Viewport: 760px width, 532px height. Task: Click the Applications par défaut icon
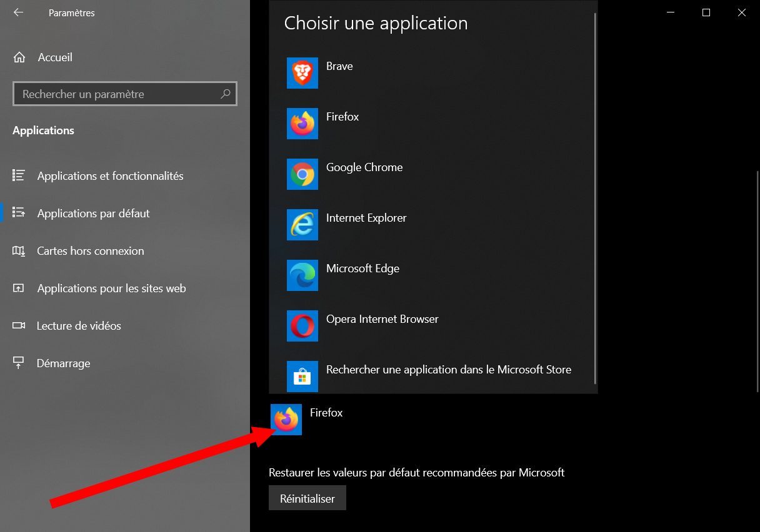pos(19,213)
